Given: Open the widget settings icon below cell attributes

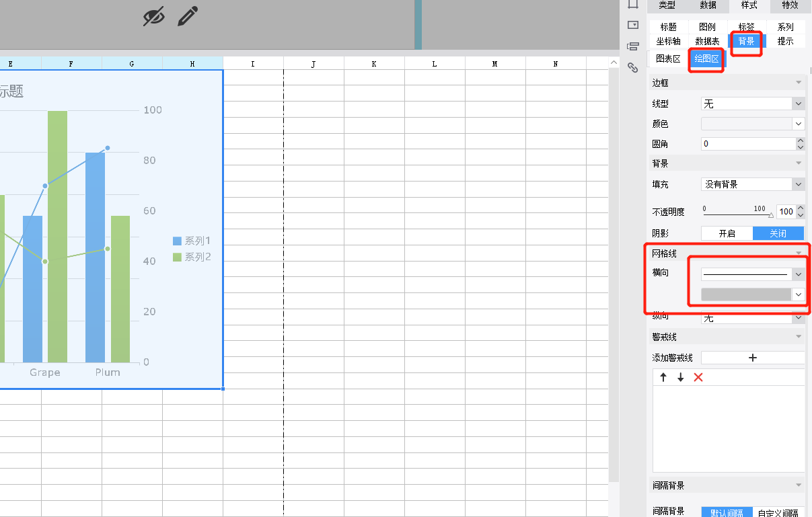Looking at the screenshot, I should pyautogui.click(x=632, y=25).
